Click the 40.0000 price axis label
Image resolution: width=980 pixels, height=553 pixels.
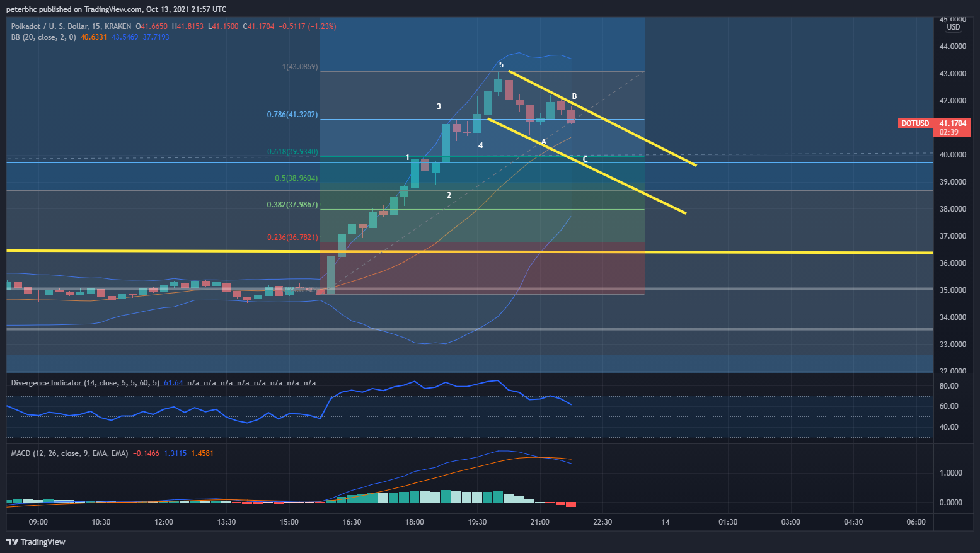[x=952, y=155]
